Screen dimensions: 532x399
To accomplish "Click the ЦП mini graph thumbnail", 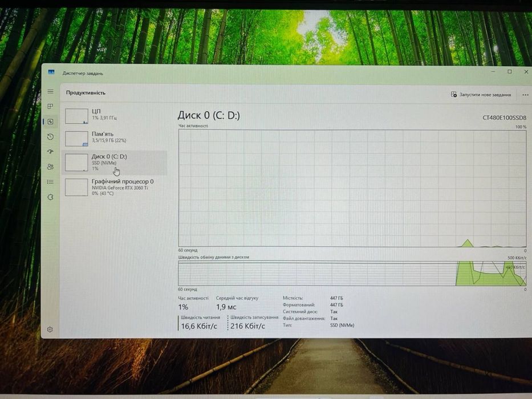I will (x=76, y=116).
